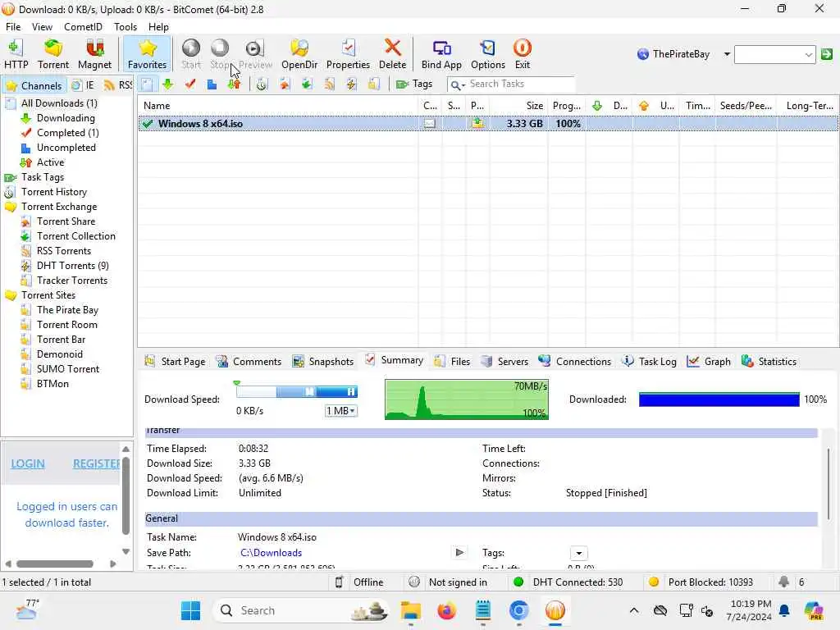Screen dimensions: 840x630
Task: Open the Help menu
Action: (158, 27)
